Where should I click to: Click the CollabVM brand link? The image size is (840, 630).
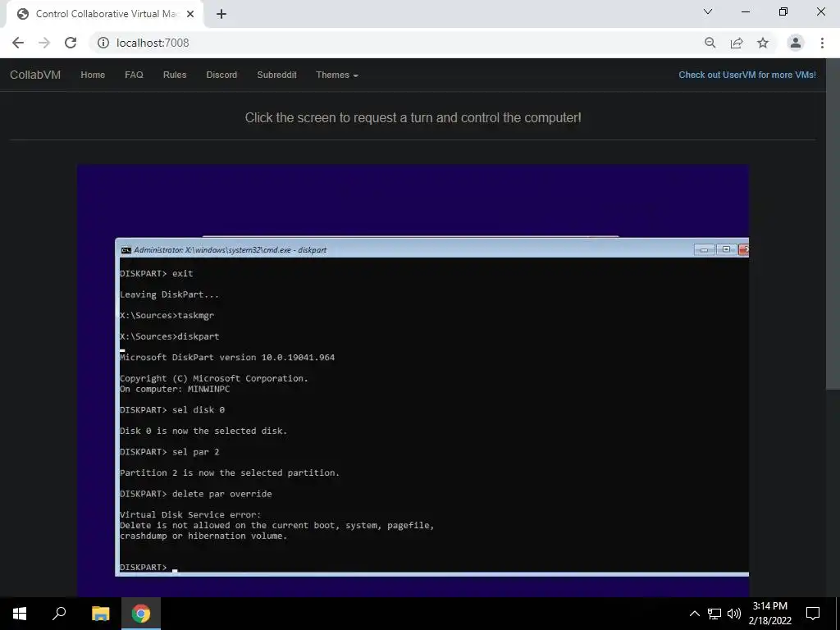[x=35, y=75]
